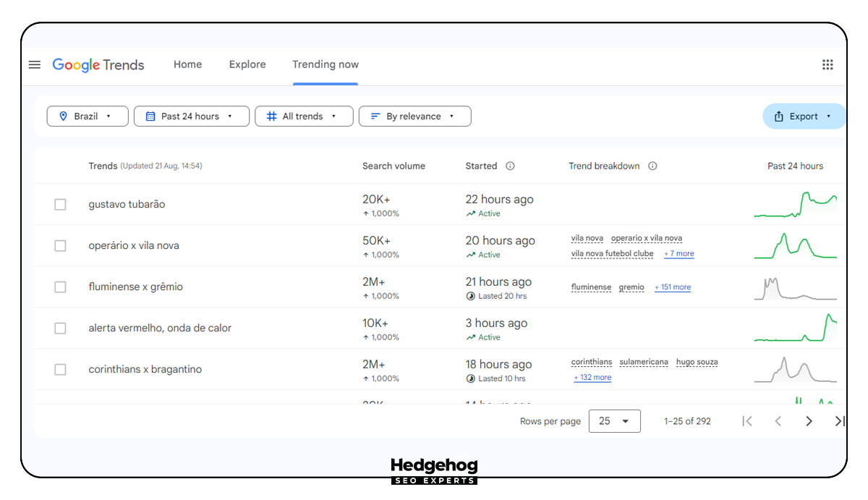This screenshot has width=868, height=500.
Task: Click the vila nova futebol clube query
Action: [613, 254]
